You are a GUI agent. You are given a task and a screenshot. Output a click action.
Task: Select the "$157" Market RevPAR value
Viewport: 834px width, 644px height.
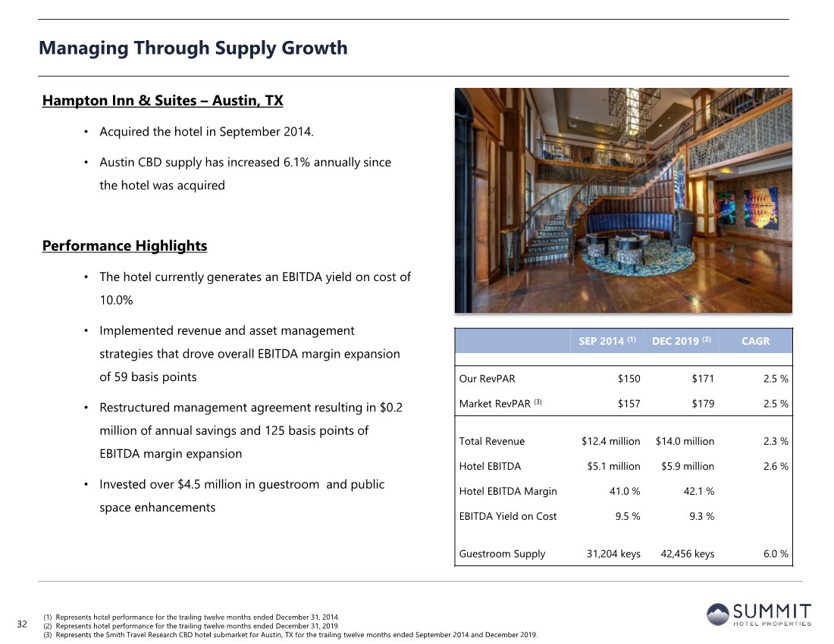pyautogui.click(x=629, y=404)
